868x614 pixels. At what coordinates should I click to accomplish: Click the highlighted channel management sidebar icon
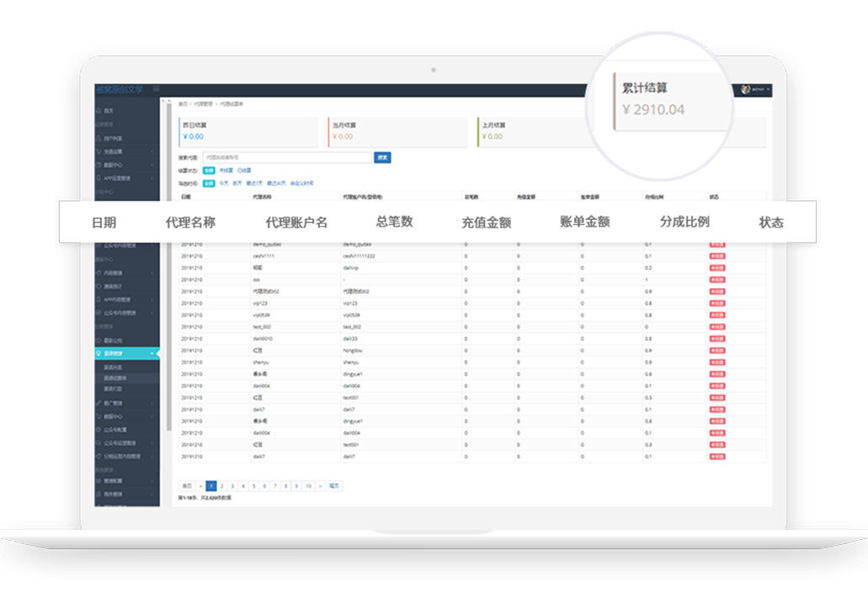click(x=99, y=354)
